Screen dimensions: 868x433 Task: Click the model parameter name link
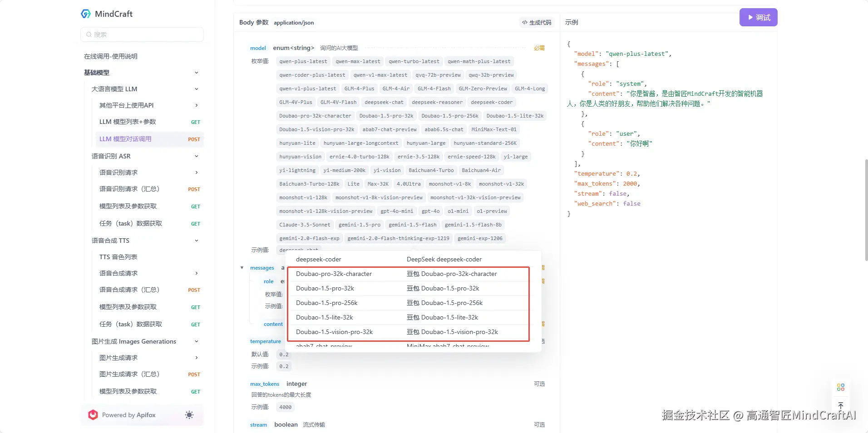click(258, 48)
